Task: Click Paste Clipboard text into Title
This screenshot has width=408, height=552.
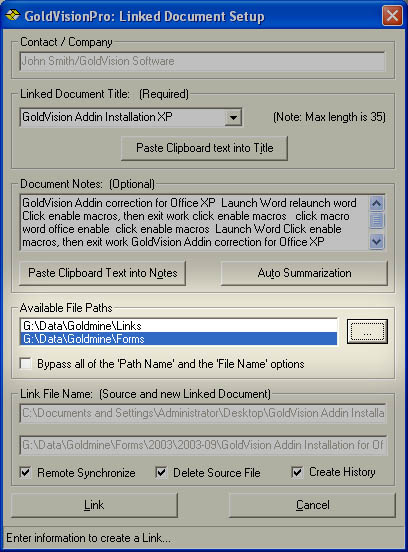Action: pyautogui.click(x=205, y=148)
